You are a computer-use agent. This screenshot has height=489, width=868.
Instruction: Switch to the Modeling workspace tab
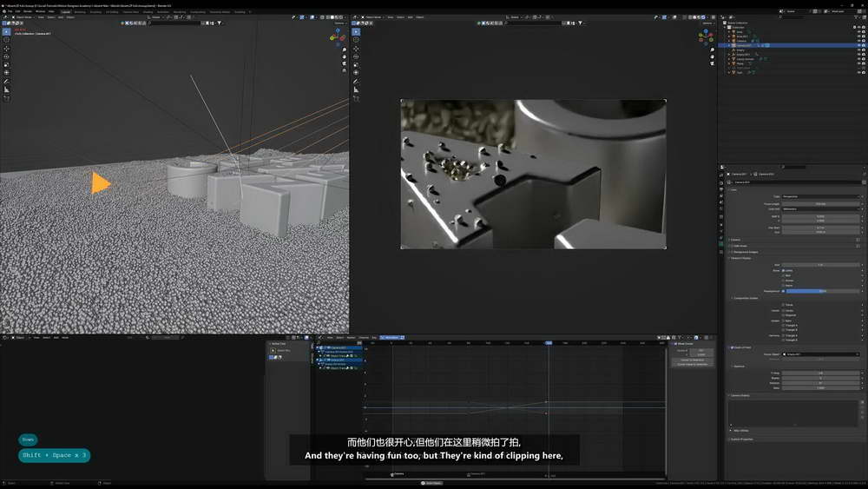(80, 11)
